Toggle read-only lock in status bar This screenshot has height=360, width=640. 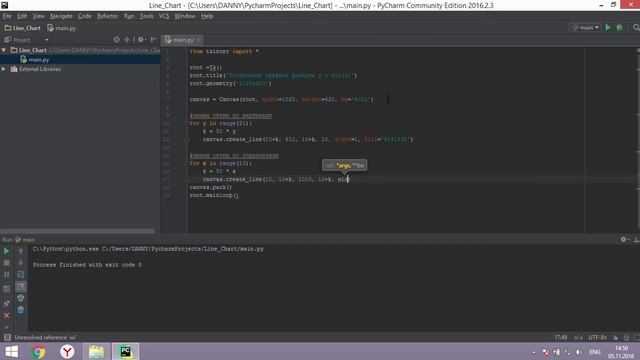[x=616, y=338]
